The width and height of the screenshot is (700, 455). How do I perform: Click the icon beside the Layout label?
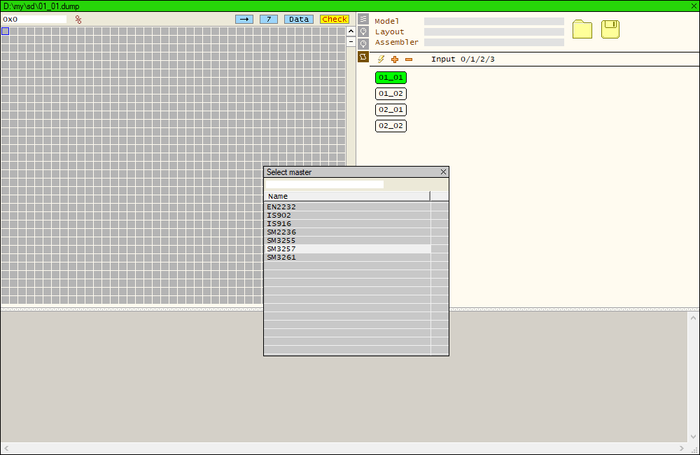coord(364,31)
